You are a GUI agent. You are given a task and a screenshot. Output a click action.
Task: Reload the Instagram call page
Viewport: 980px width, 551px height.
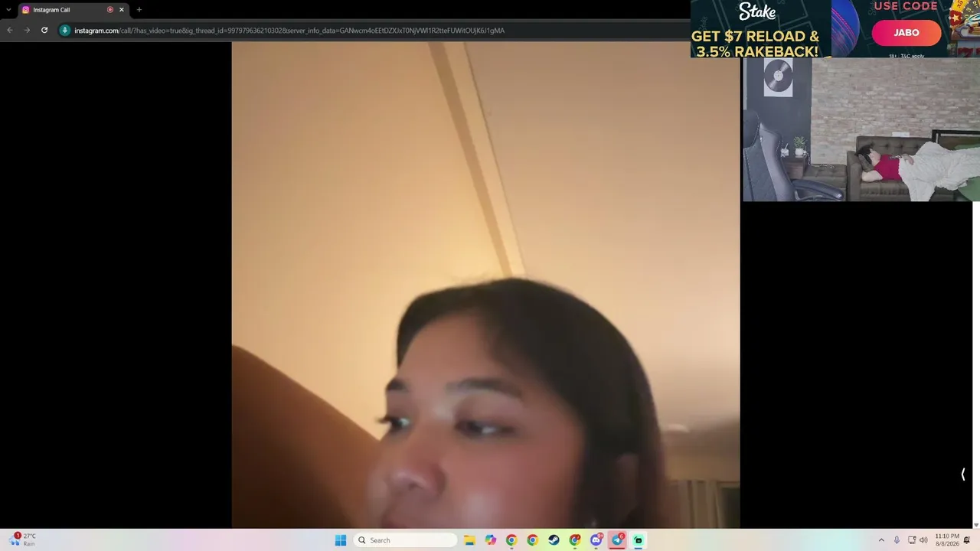(x=44, y=31)
